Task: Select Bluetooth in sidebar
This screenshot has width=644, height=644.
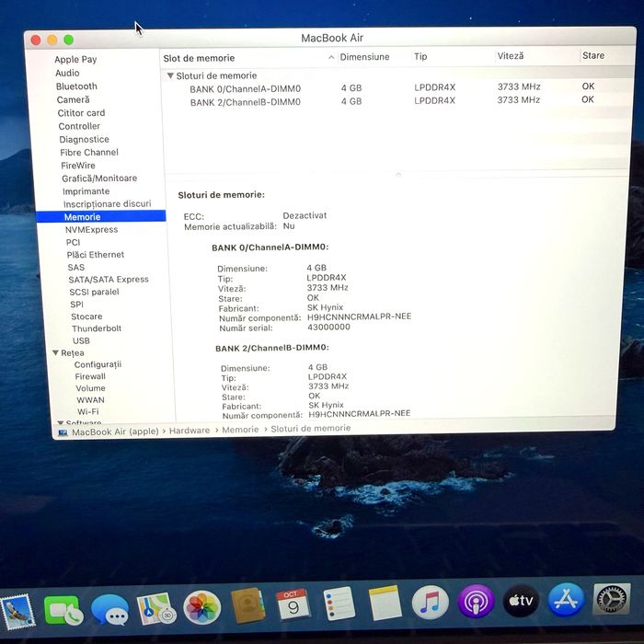Action: (x=76, y=86)
